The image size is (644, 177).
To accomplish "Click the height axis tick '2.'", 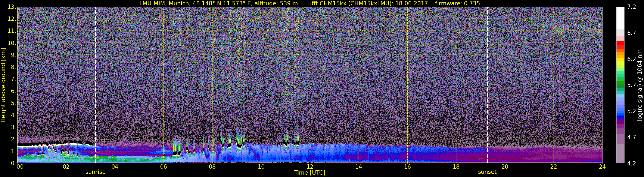I will coord(13,139).
